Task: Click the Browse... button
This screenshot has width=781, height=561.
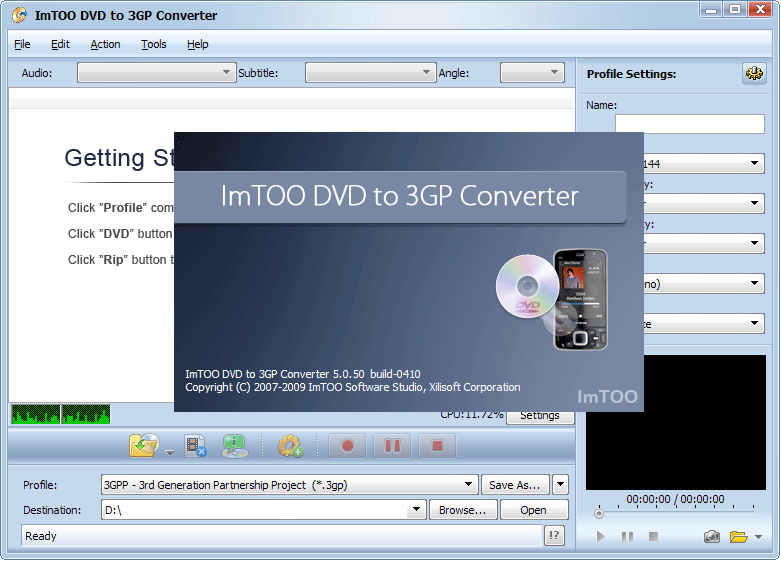Action: (x=463, y=510)
